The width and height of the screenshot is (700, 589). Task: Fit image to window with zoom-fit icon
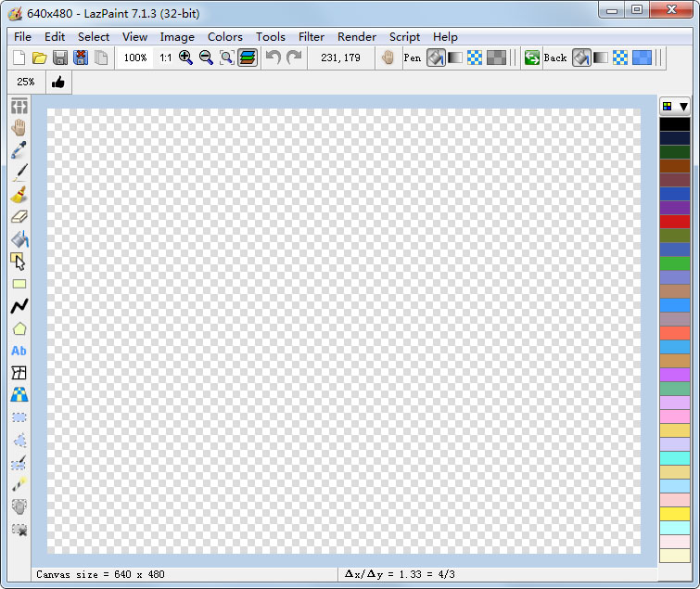click(226, 58)
